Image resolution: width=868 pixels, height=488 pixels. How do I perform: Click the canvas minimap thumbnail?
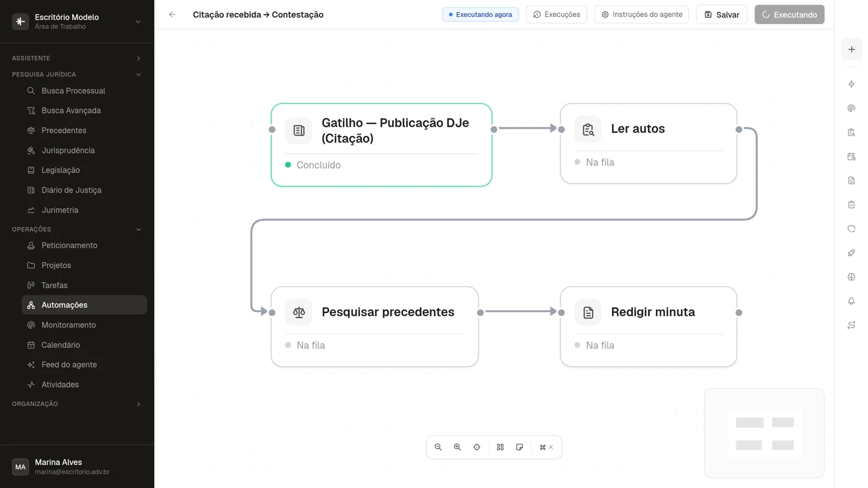pyautogui.click(x=764, y=433)
